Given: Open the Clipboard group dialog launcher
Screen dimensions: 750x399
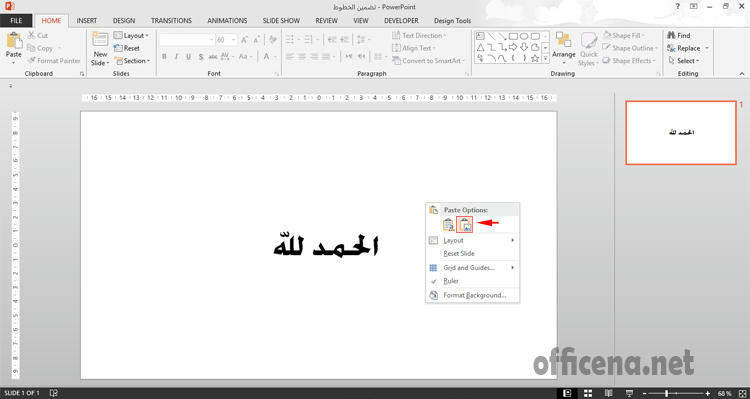Looking at the screenshot, I should [82, 74].
